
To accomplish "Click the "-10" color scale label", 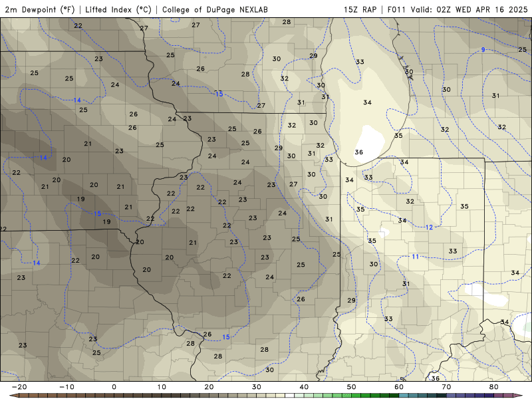I will coord(66,387).
